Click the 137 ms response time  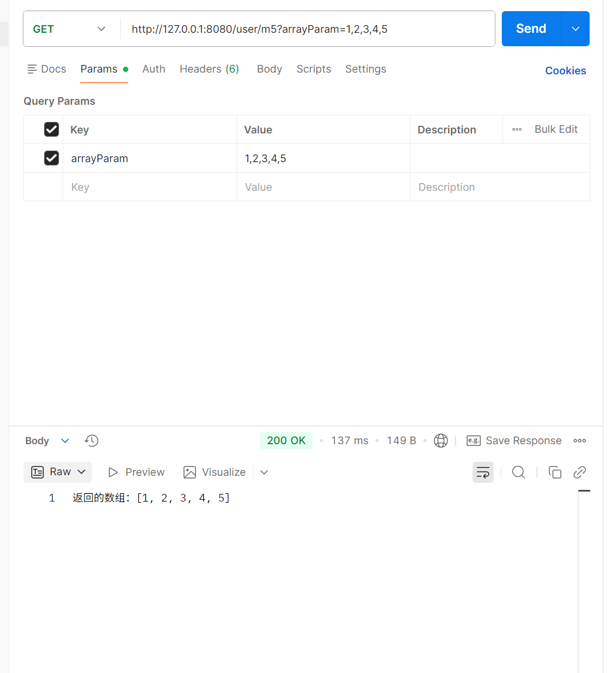pyautogui.click(x=350, y=441)
